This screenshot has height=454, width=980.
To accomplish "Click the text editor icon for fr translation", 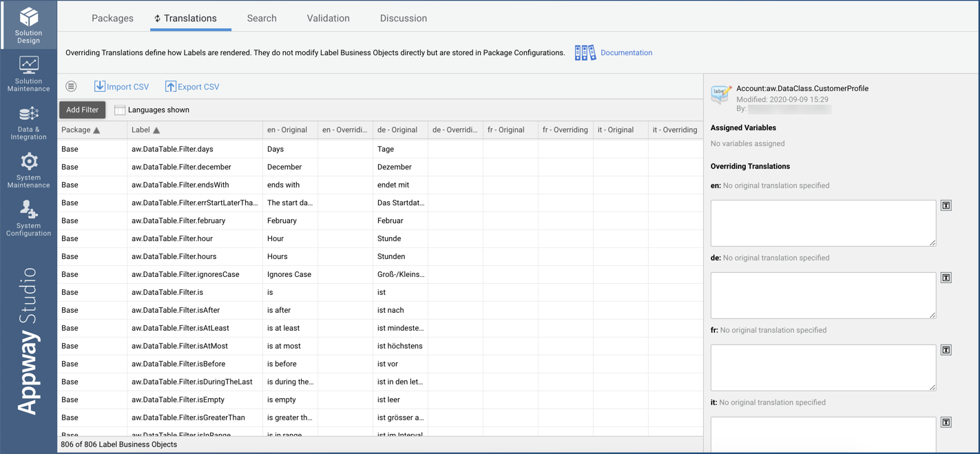I will (946, 350).
